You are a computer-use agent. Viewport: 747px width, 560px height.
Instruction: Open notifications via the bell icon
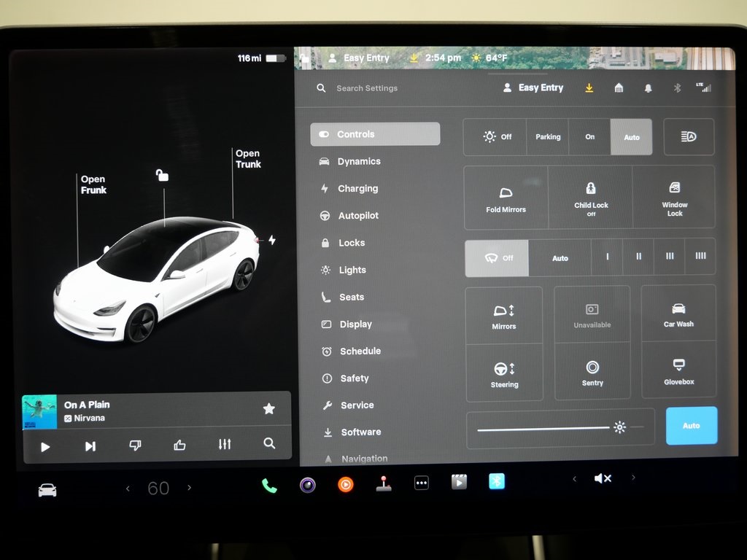[648, 87]
